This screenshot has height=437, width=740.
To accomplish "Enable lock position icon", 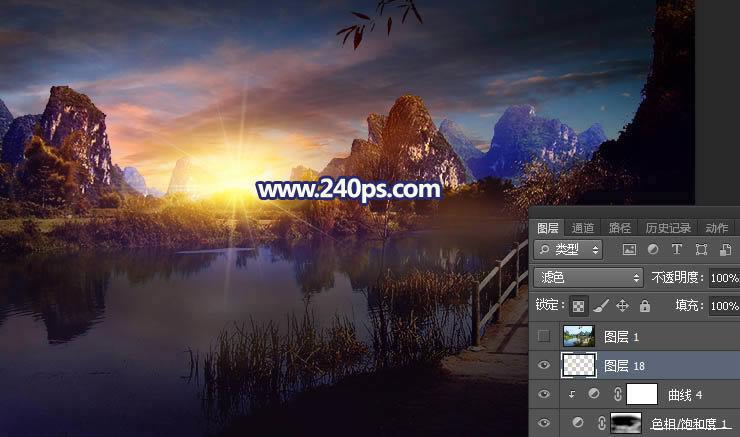I will coord(622,306).
